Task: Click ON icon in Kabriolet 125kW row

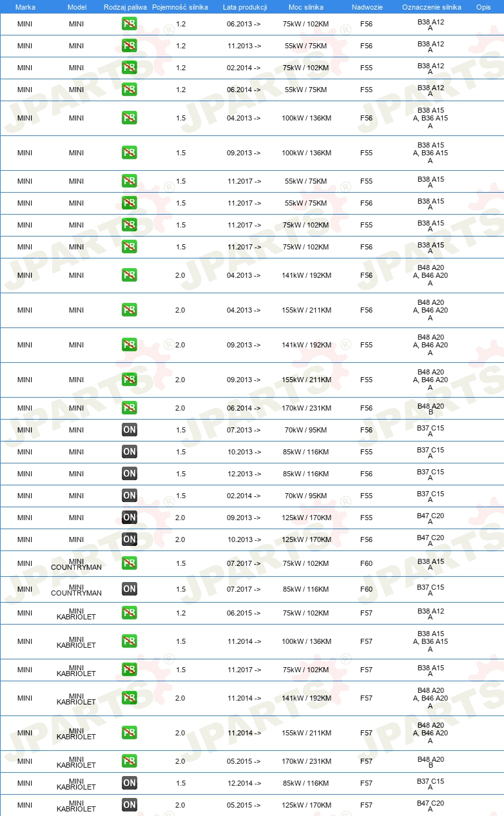Action: (x=130, y=805)
